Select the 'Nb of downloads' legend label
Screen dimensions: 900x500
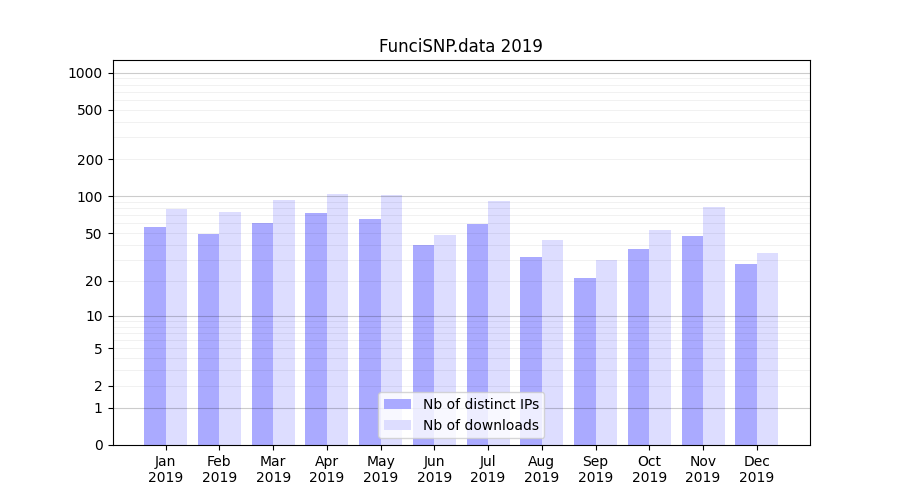pos(480,425)
